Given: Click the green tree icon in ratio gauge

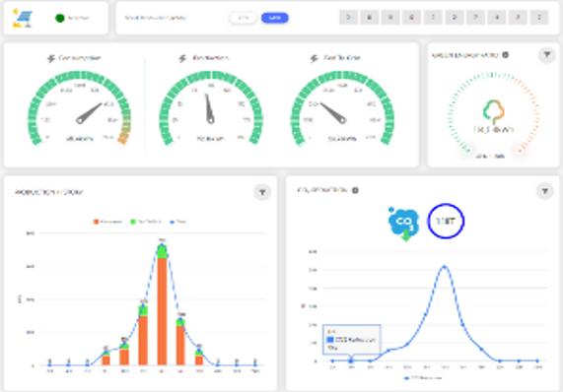Looking at the screenshot, I should (494, 111).
